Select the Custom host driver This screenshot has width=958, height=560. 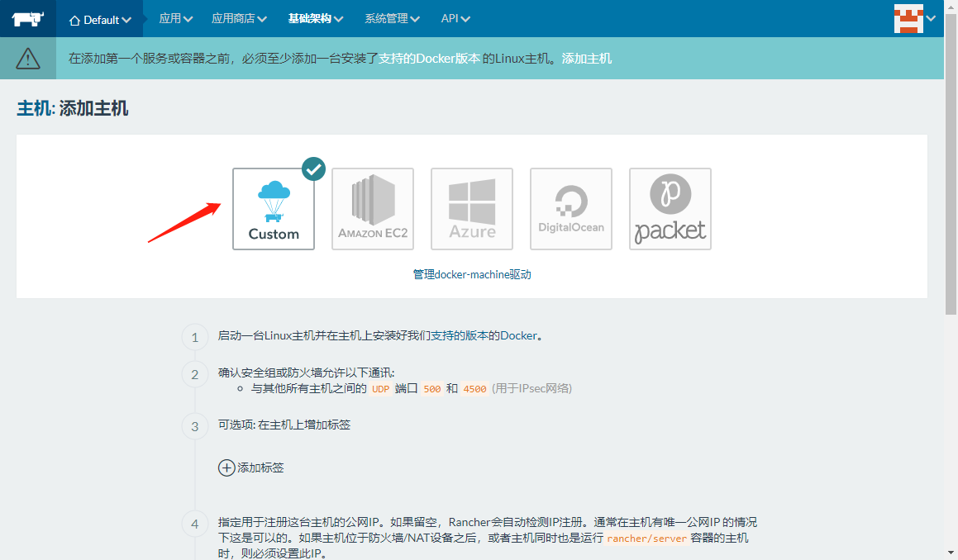coord(274,209)
